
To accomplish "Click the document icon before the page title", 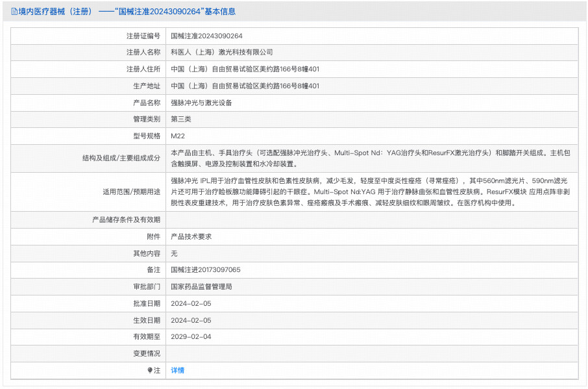I will click(x=14, y=11).
